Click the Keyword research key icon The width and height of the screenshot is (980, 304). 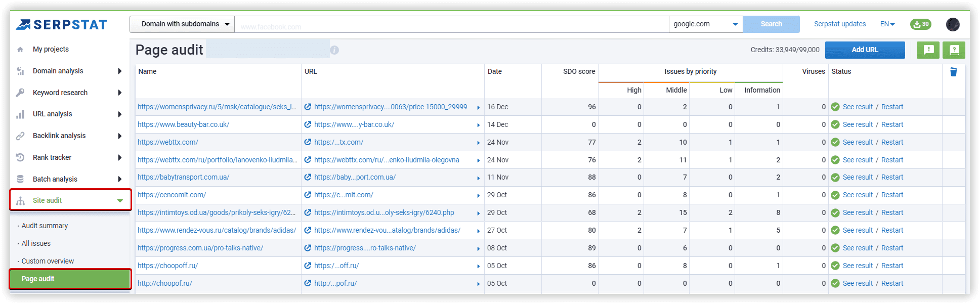pyautogui.click(x=20, y=93)
